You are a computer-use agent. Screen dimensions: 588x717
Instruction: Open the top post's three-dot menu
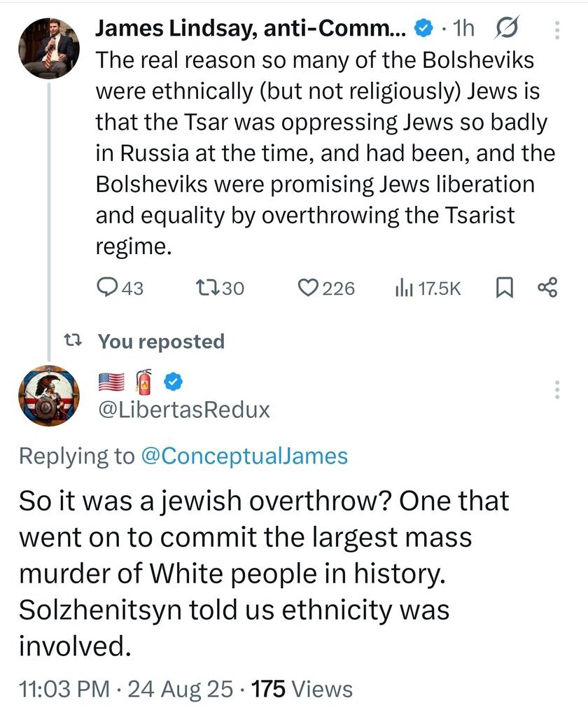pyautogui.click(x=557, y=29)
